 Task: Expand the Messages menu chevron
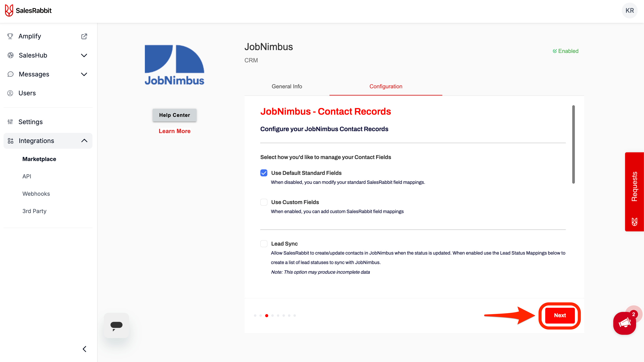(x=84, y=74)
